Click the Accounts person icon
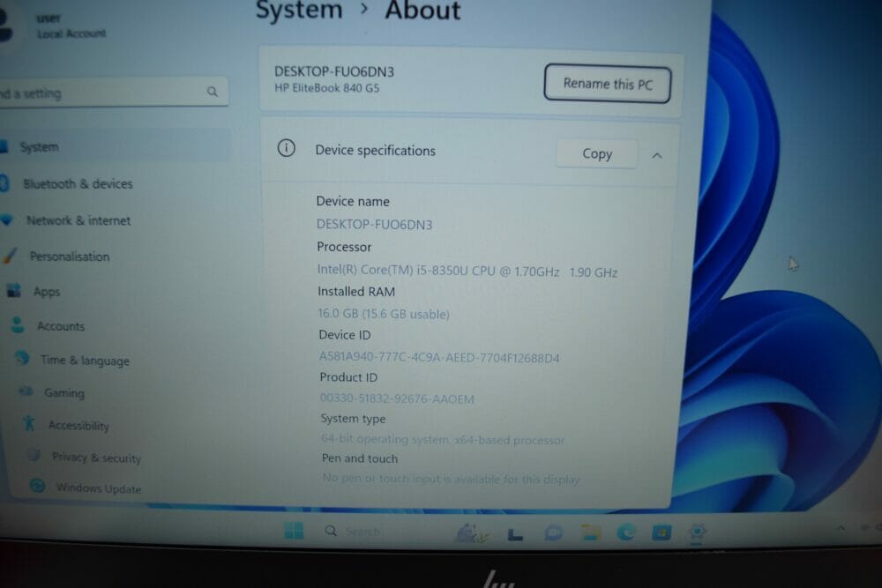The image size is (882, 588). click(x=18, y=324)
